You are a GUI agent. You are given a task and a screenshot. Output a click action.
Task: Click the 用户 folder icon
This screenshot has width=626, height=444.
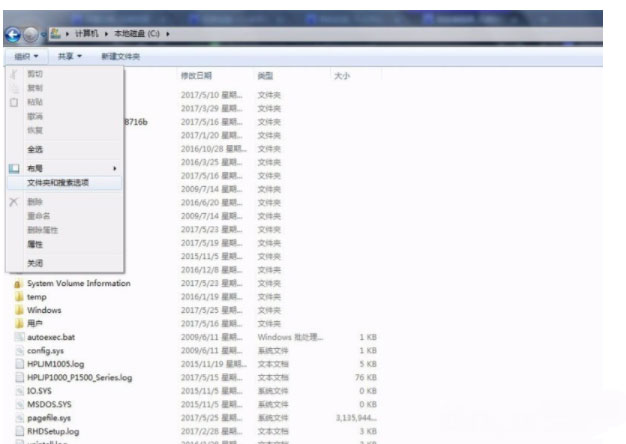pyautogui.click(x=19, y=323)
